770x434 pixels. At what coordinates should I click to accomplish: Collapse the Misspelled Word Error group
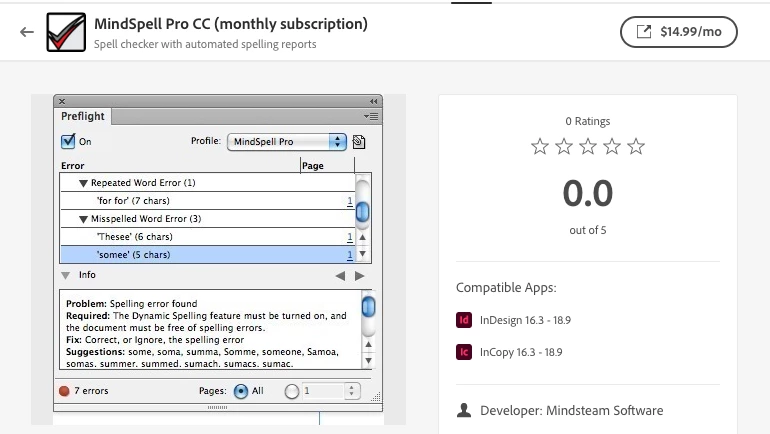coord(83,219)
